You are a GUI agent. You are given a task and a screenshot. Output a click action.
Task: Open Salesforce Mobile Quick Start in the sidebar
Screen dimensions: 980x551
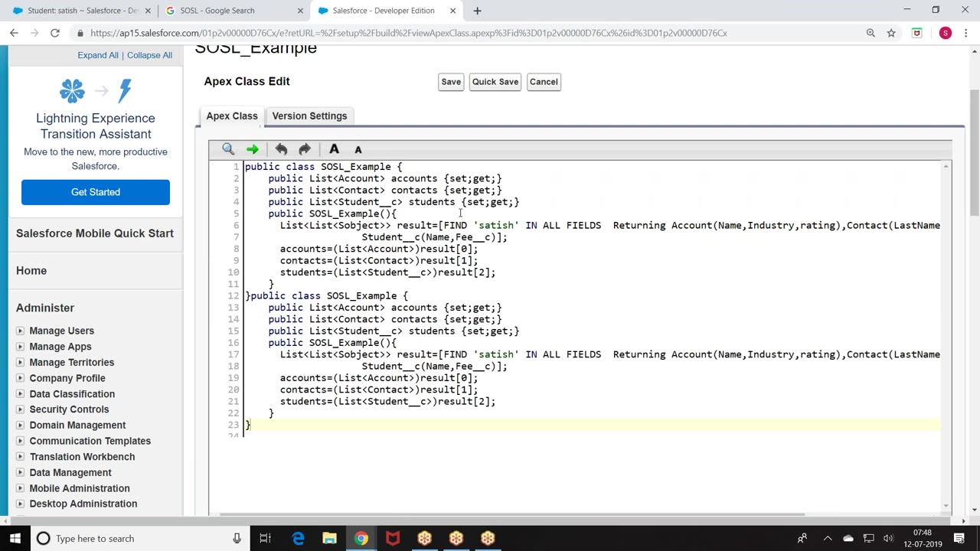[95, 233]
